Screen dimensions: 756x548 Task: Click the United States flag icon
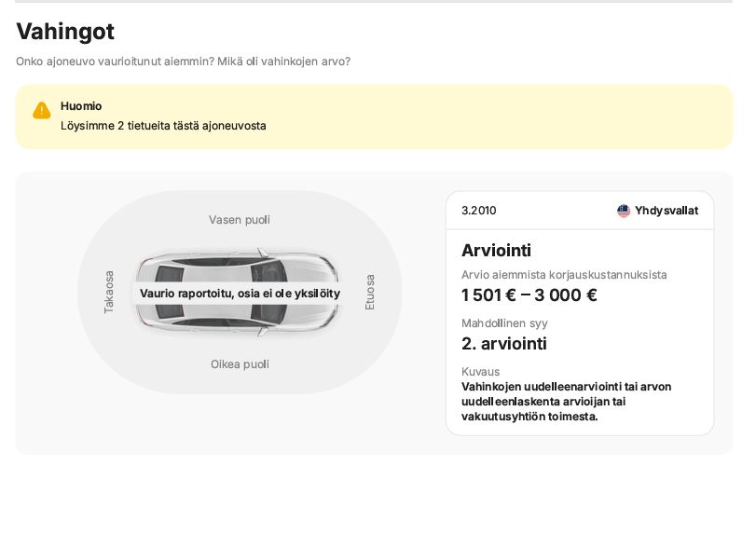click(x=624, y=211)
